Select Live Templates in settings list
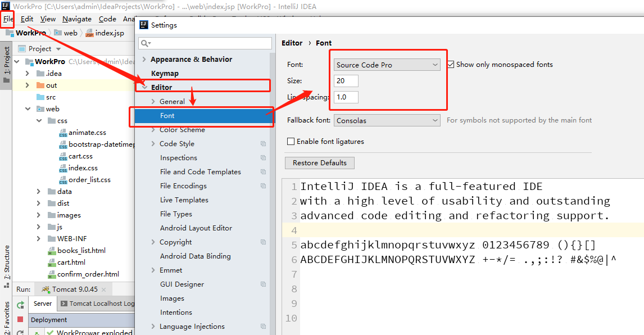This screenshot has height=335, width=644. click(184, 200)
